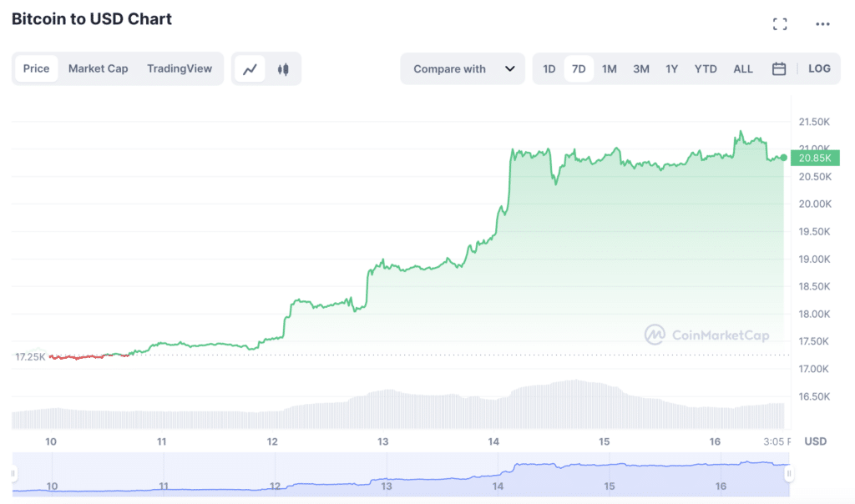The width and height of the screenshot is (855, 504).
Task: Set range to 7D
Action: click(x=579, y=69)
